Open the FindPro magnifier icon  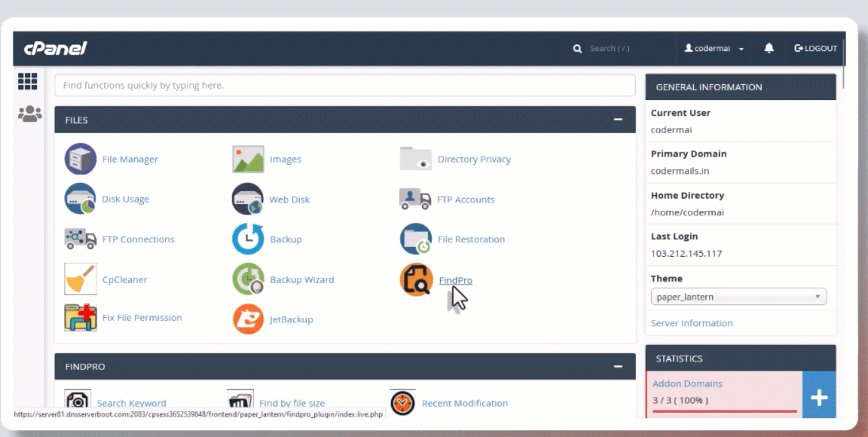point(416,280)
